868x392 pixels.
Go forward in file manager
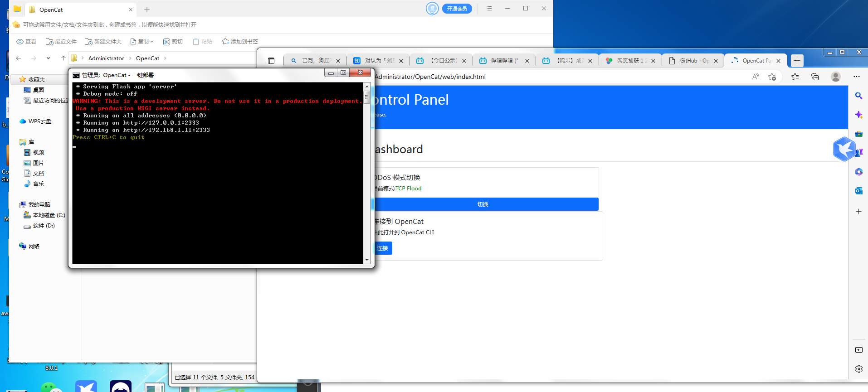click(x=34, y=58)
